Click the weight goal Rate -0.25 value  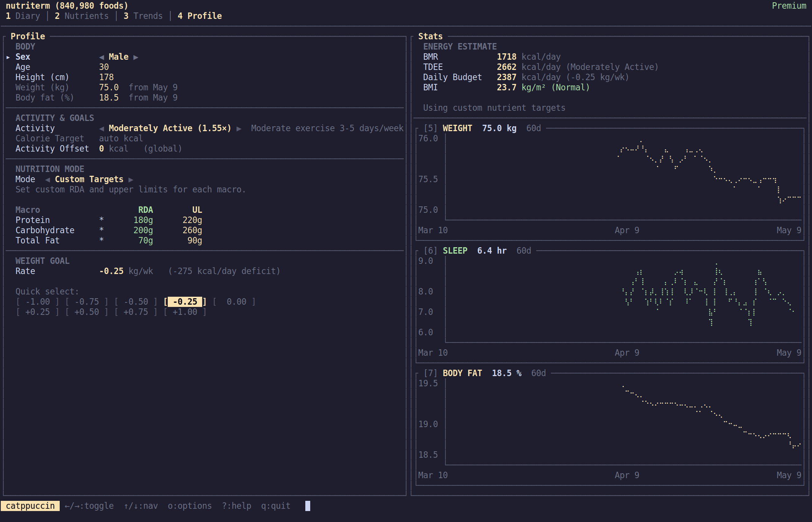111,271
